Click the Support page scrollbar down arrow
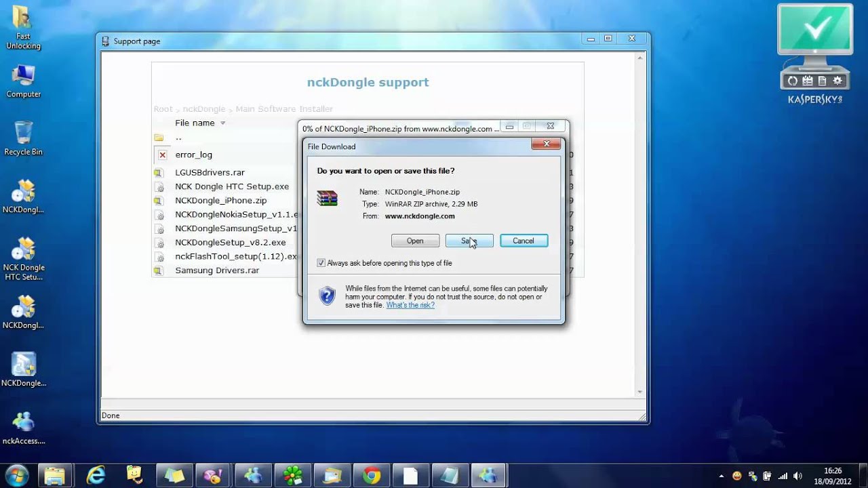Screen dimensions: 868x488 point(639,392)
